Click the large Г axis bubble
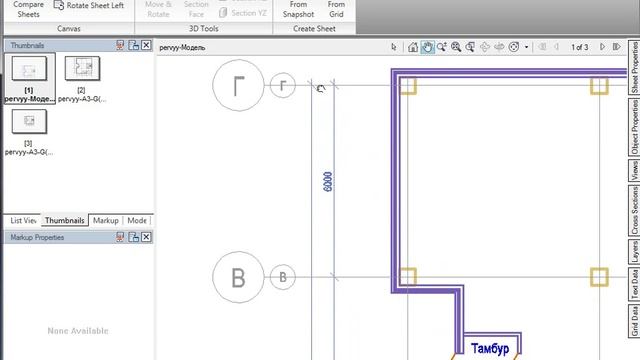Viewport: 640px width, 360px height. point(238,85)
